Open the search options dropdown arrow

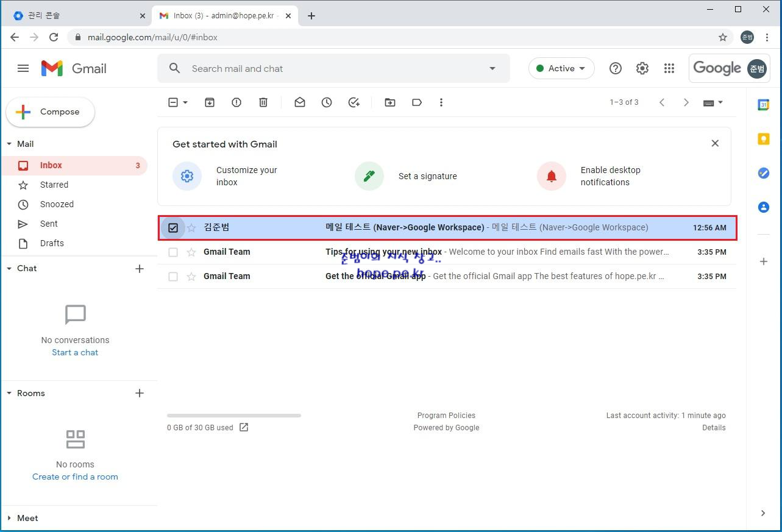492,68
